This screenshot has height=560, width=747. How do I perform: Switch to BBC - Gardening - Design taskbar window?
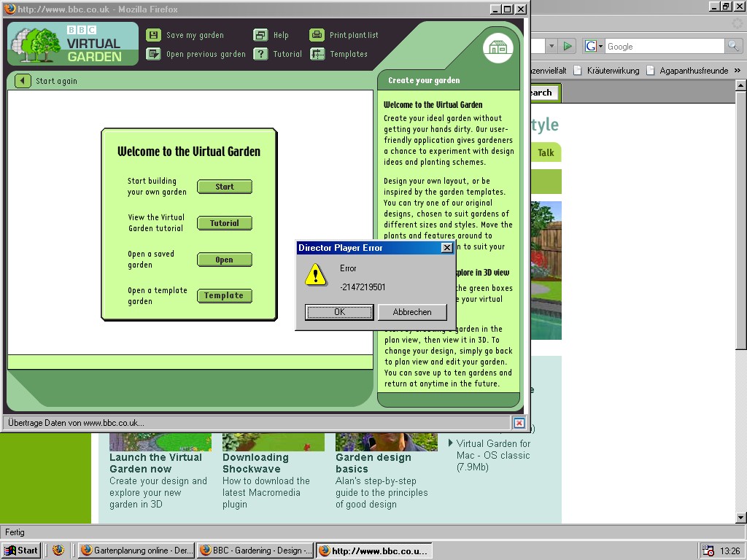(255, 551)
